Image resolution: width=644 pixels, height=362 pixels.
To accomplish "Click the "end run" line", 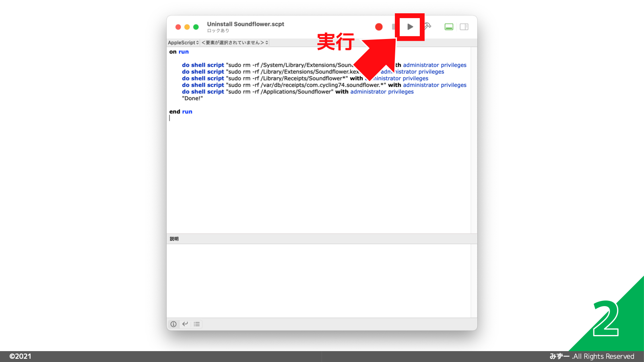I will (x=181, y=112).
